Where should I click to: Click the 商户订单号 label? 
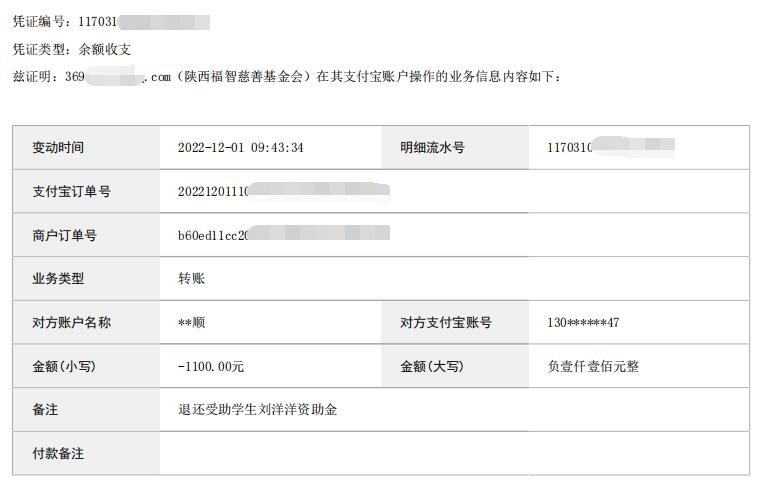pyautogui.click(x=65, y=235)
